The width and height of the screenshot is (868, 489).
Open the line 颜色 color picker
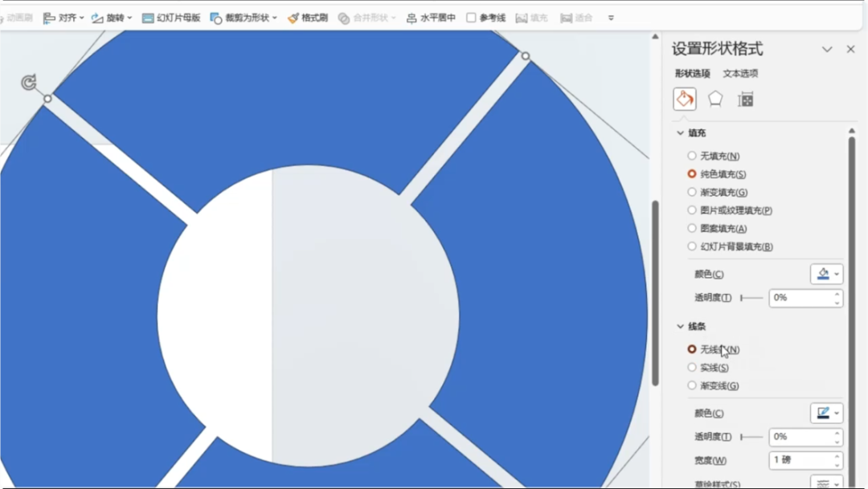[826, 414]
